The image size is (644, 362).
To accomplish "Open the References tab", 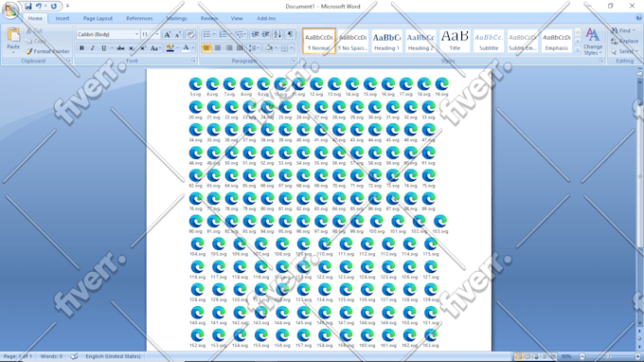I will (139, 19).
